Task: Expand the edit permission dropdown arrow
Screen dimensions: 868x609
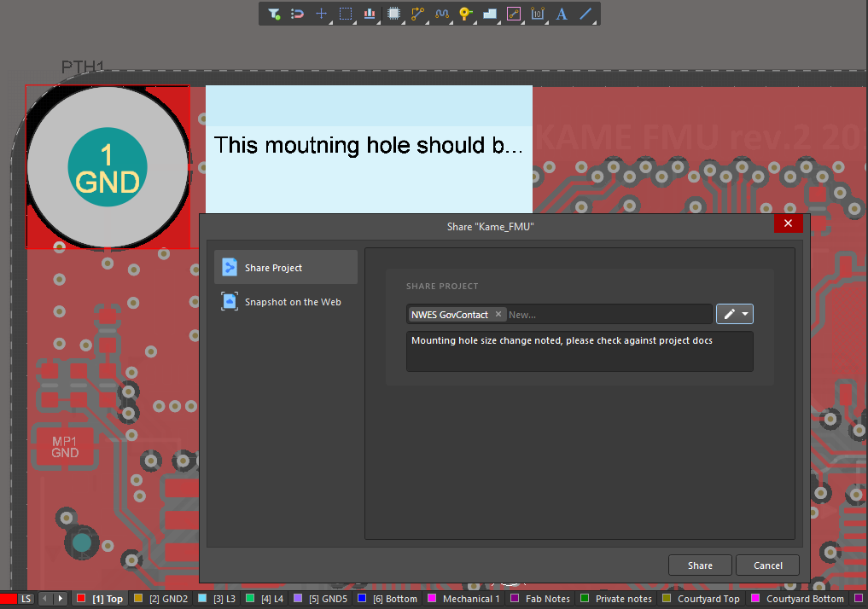Action: pyautogui.click(x=745, y=314)
